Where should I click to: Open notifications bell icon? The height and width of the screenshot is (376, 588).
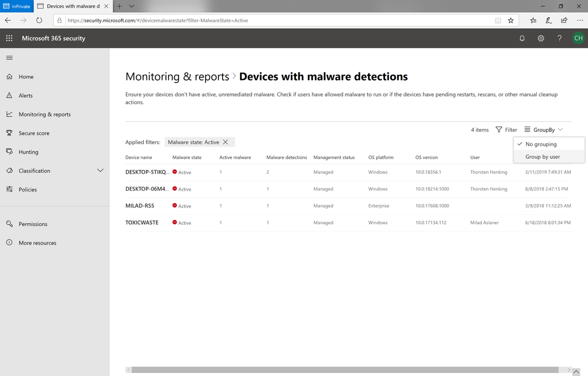(x=522, y=38)
